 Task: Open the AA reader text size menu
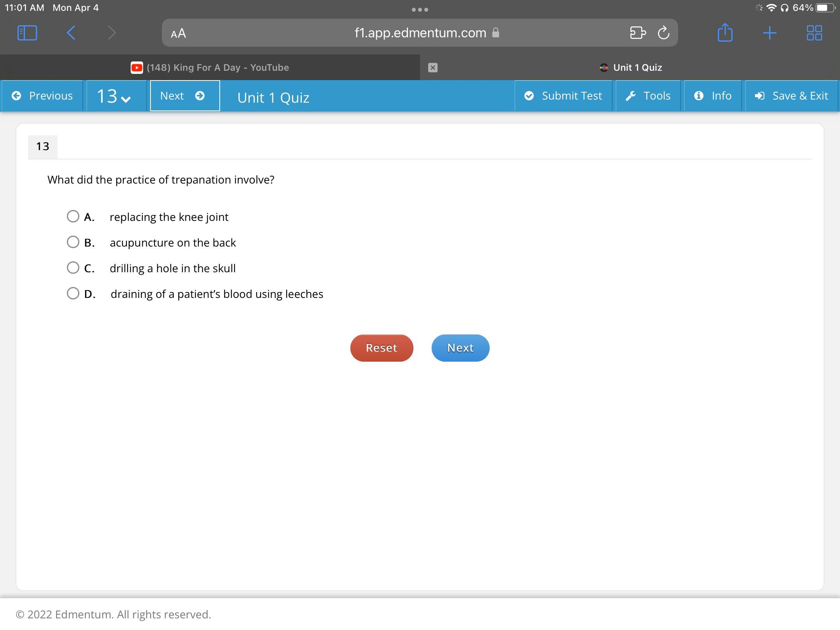click(x=178, y=33)
